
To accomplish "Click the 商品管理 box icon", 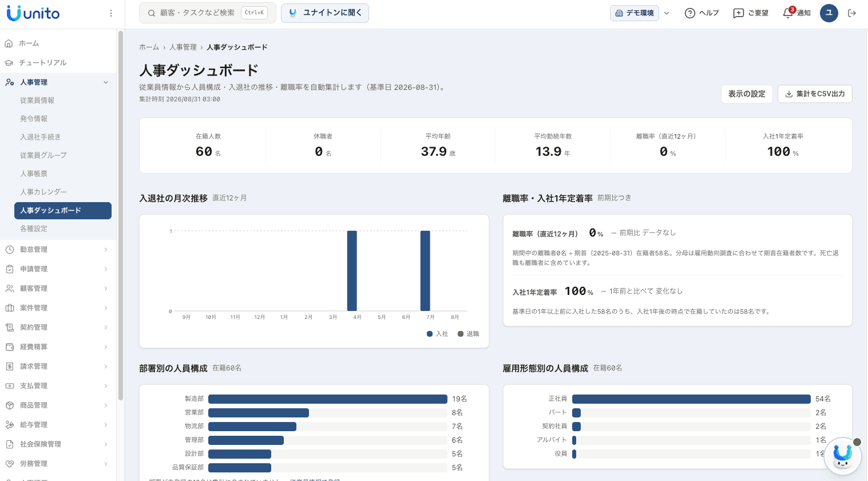I will [9, 405].
